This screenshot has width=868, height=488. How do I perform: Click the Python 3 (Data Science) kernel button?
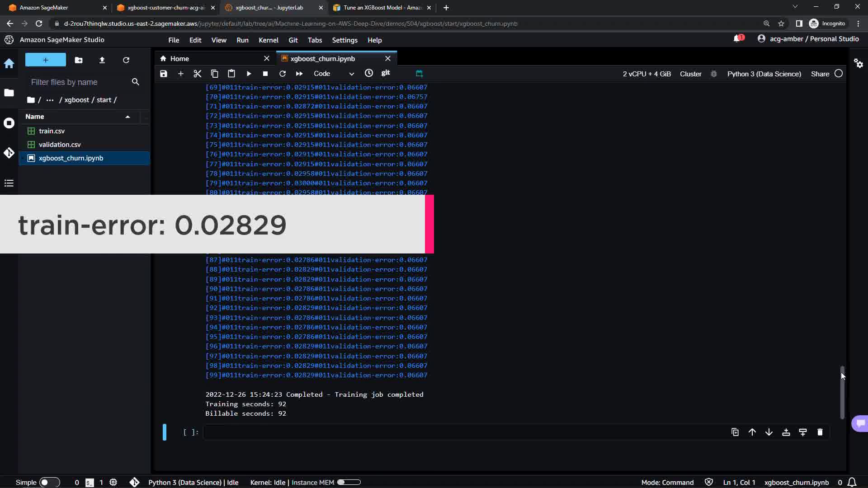764,74
